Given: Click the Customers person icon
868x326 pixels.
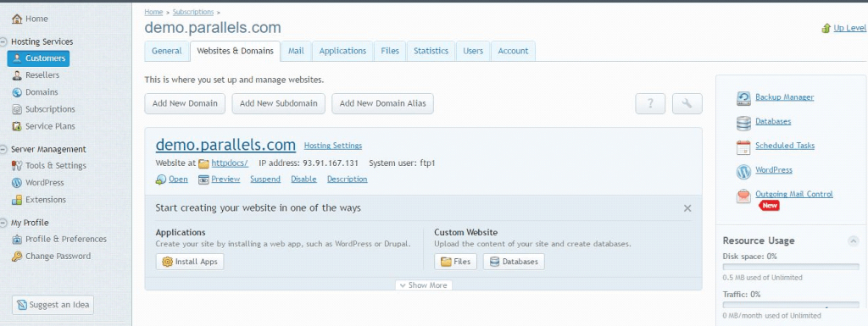Looking at the screenshot, I should pyautogui.click(x=17, y=58).
